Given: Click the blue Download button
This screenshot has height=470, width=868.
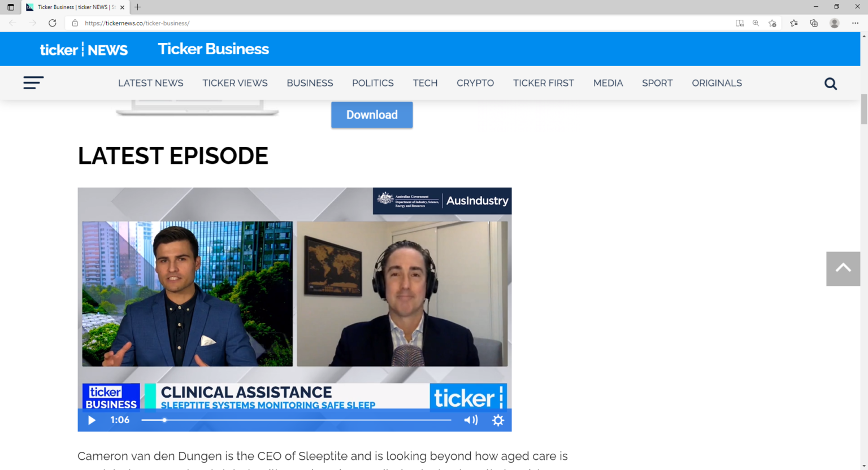Looking at the screenshot, I should pyautogui.click(x=372, y=115).
